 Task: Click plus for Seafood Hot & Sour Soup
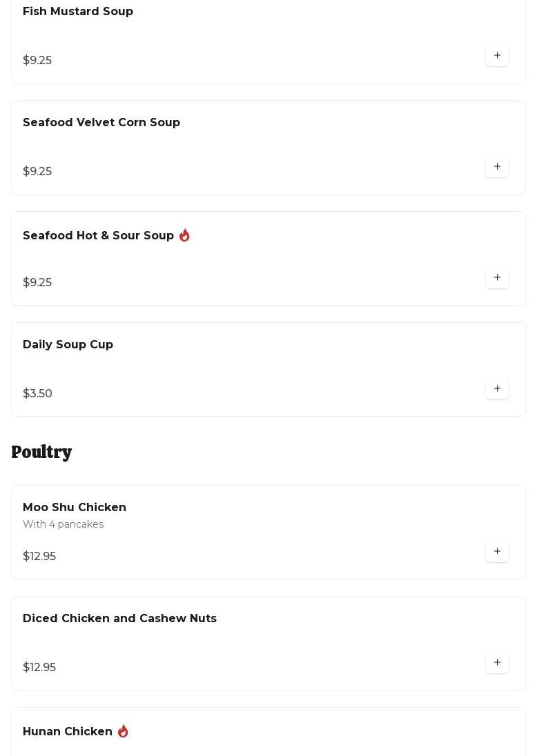point(497,278)
